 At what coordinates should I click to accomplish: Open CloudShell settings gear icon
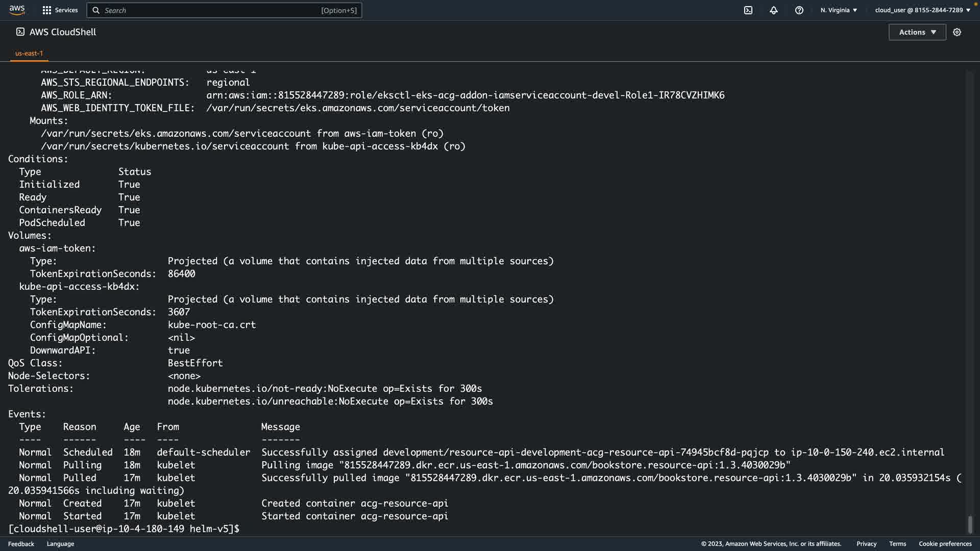click(957, 32)
